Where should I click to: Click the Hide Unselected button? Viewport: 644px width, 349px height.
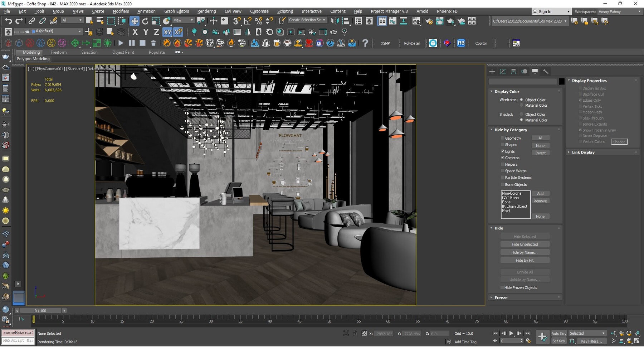525,244
